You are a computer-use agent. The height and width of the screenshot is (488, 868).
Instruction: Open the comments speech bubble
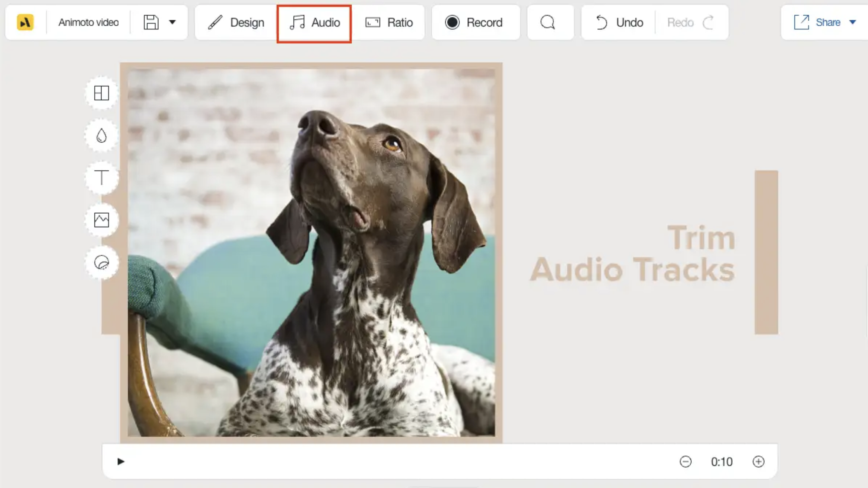point(548,23)
